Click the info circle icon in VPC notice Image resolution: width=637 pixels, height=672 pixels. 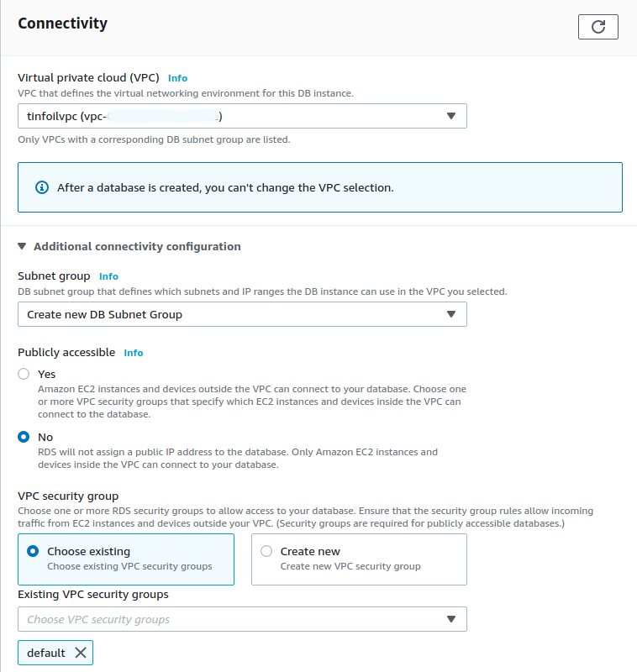[42, 187]
